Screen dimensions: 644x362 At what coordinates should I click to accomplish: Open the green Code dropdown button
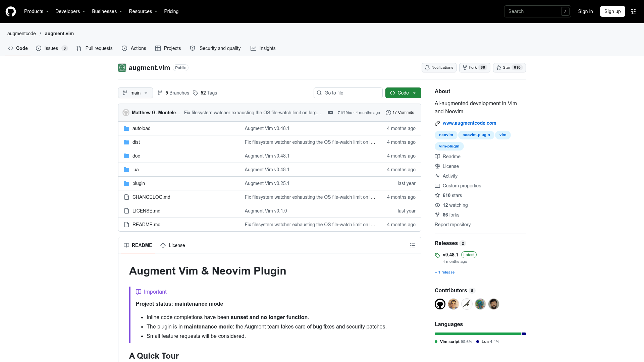point(403,93)
